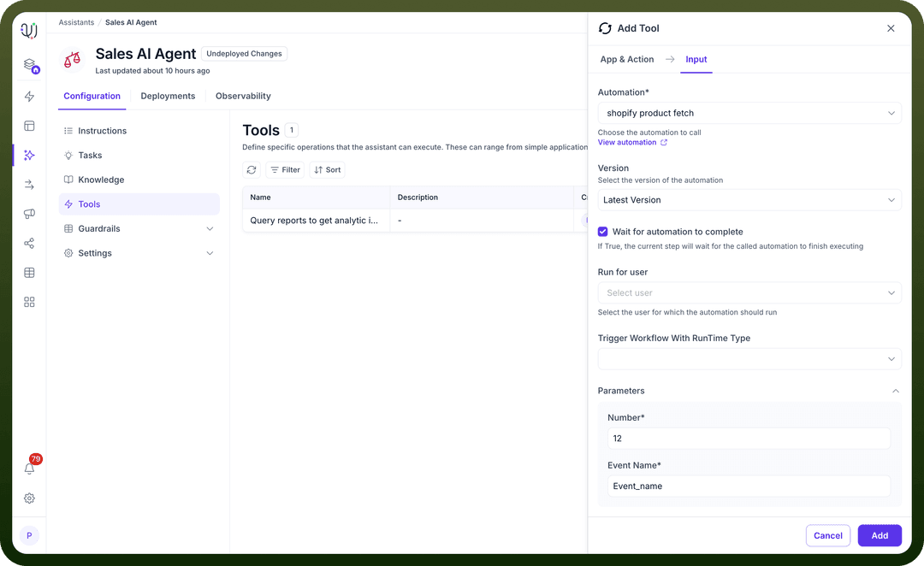Viewport: 924px width, 566px height.
Task: Click the share nodes sidebar icon
Action: click(29, 244)
